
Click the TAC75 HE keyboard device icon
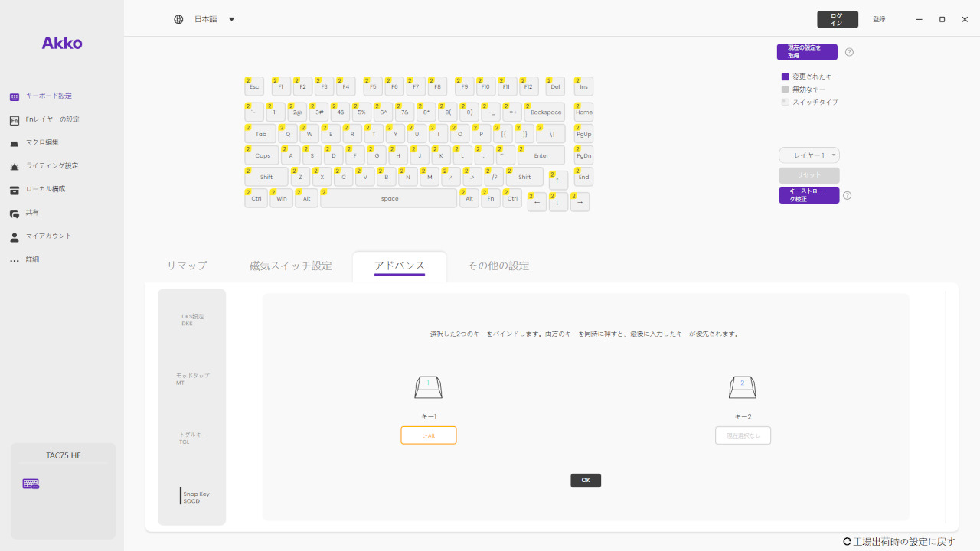point(31,484)
